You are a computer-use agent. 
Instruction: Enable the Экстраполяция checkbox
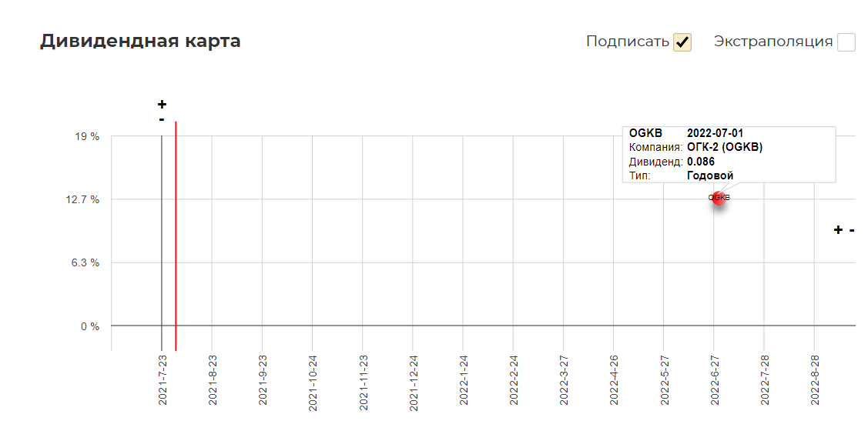pyautogui.click(x=846, y=42)
